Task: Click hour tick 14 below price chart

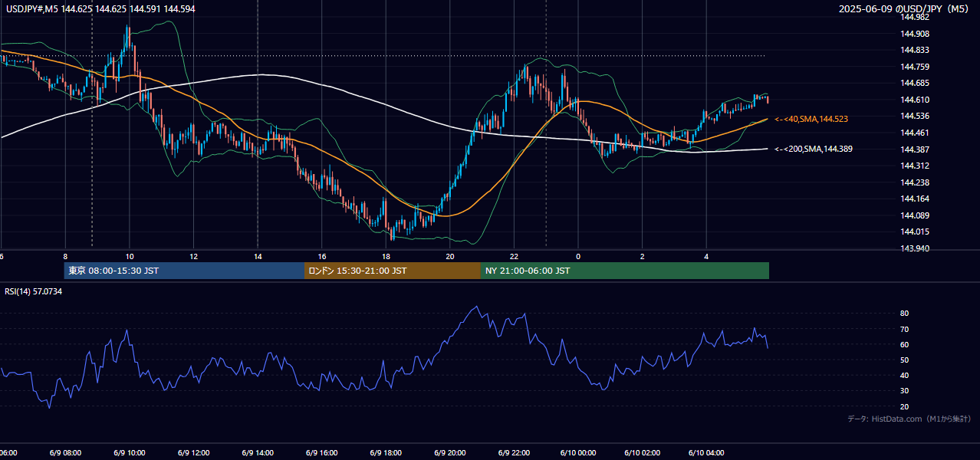Action: (258, 256)
